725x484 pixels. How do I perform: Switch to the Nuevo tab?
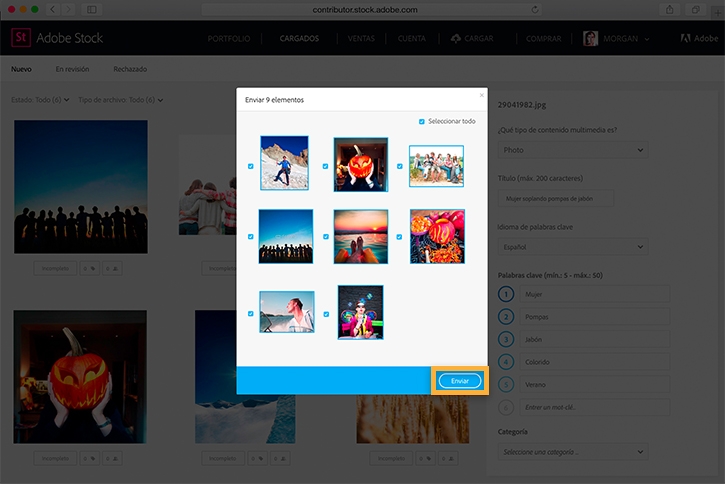(21, 69)
